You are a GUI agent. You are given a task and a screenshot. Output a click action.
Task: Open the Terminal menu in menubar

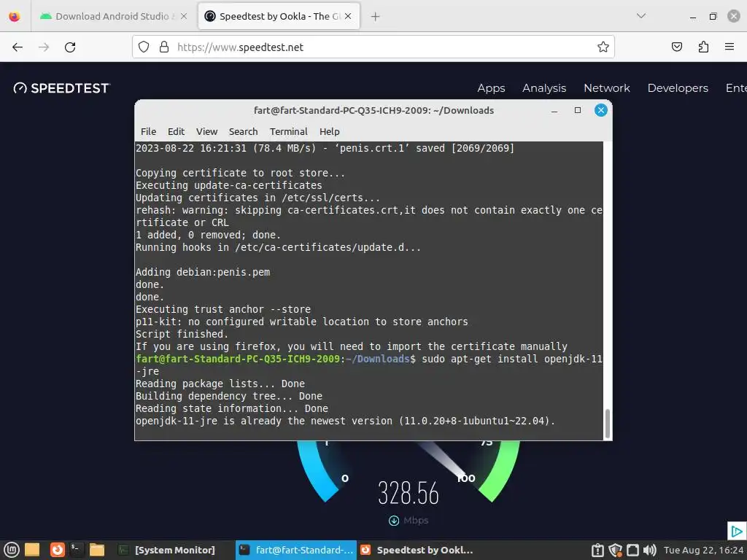coord(289,131)
